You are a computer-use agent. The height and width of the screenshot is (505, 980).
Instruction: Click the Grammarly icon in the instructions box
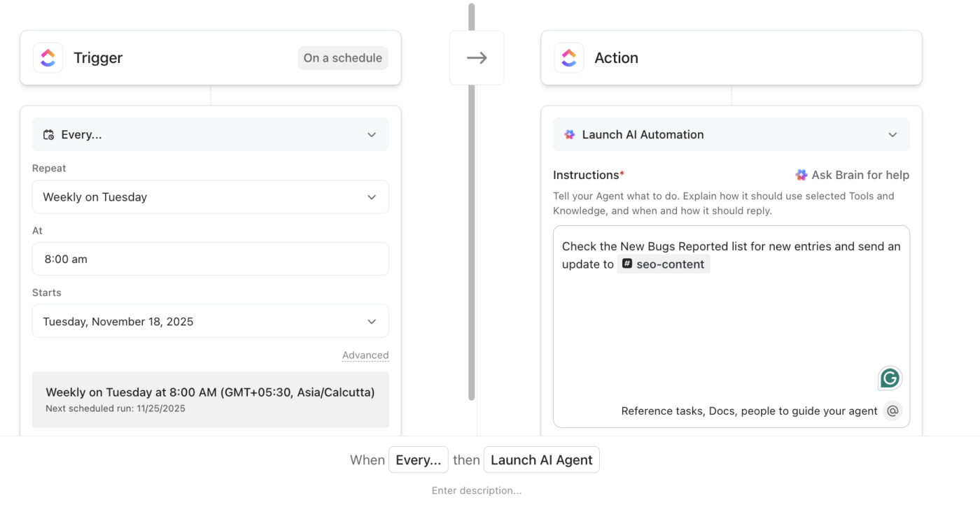(890, 378)
